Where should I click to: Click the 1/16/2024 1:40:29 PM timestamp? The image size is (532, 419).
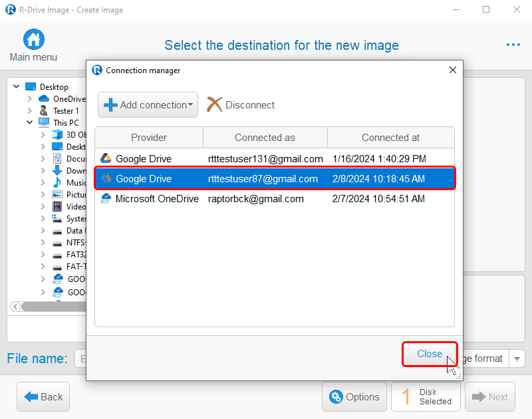[379, 158]
